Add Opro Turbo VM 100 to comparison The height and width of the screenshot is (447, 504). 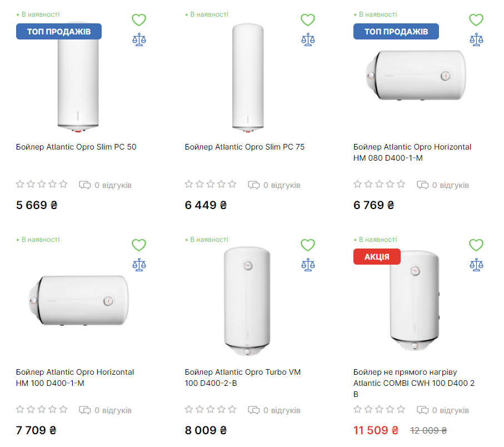(308, 265)
